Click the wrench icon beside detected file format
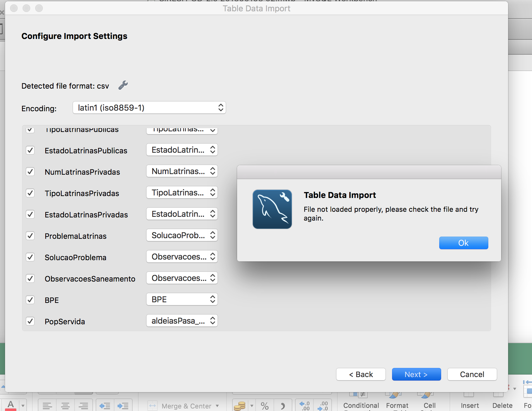The width and height of the screenshot is (532, 411). coord(123,85)
